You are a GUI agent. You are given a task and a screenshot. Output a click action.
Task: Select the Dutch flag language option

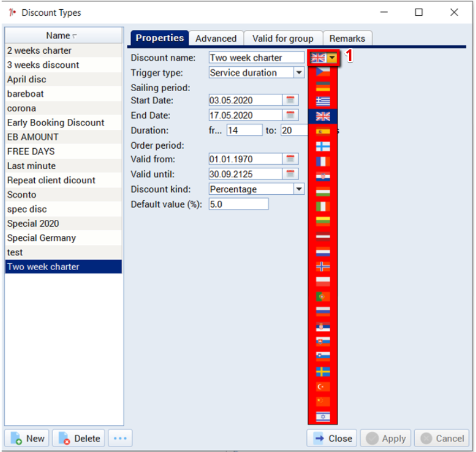tap(323, 252)
